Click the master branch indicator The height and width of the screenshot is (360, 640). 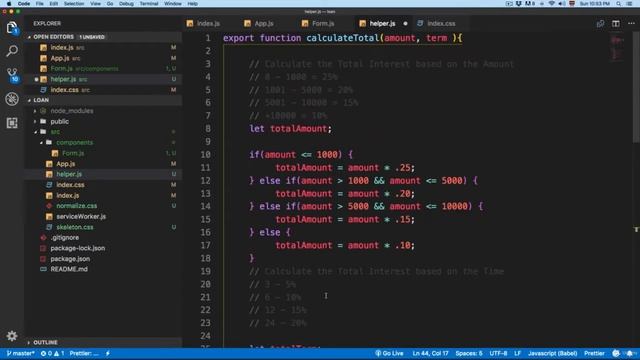pyautogui.click(x=20, y=353)
